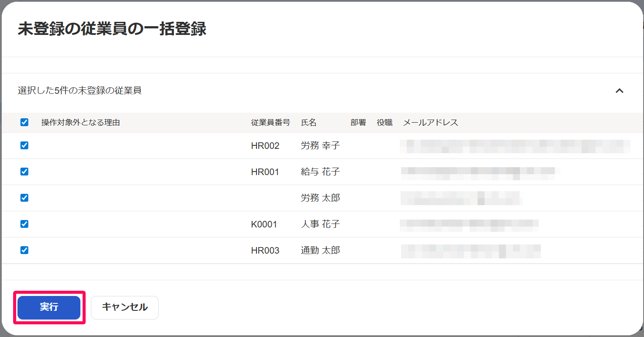Screen dimensions: 644x337
Task: Collapse the 選択した5件の未登録の従業員 section chevron
Action: click(x=619, y=91)
